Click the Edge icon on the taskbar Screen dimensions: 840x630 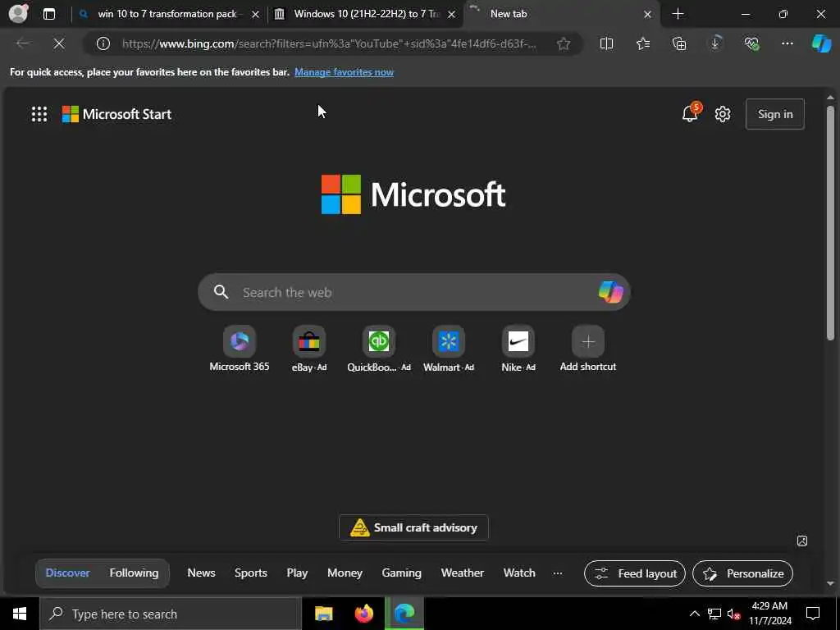tap(404, 614)
